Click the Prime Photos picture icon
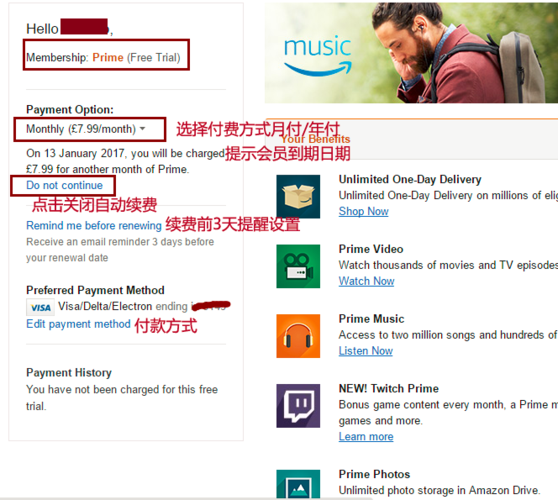 (x=298, y=484)
